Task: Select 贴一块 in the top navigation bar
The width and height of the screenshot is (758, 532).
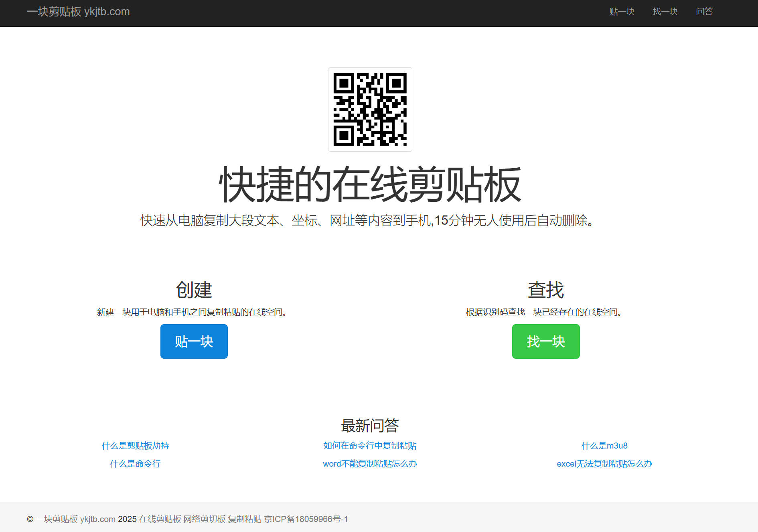Action: coord(622,12)
